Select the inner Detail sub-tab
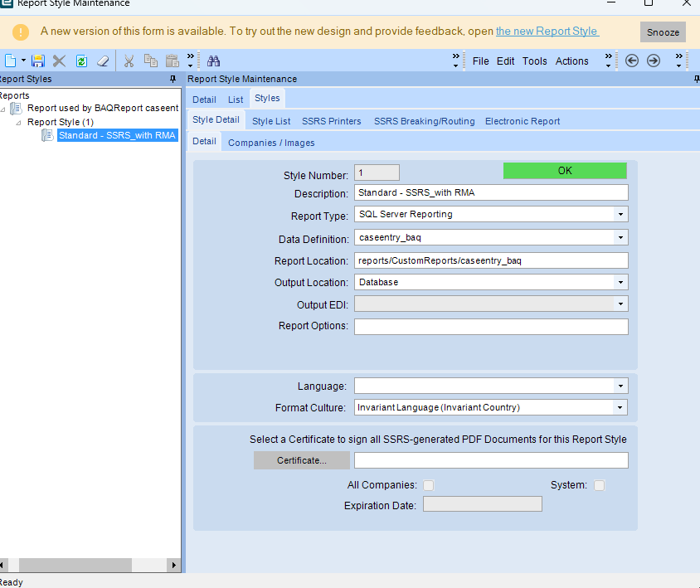This screenshot has height=588, width=700. coord(205,141)
